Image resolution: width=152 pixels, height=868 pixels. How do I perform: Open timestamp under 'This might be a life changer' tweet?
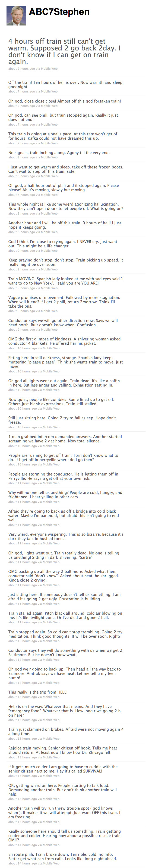[x=21, y=251]
